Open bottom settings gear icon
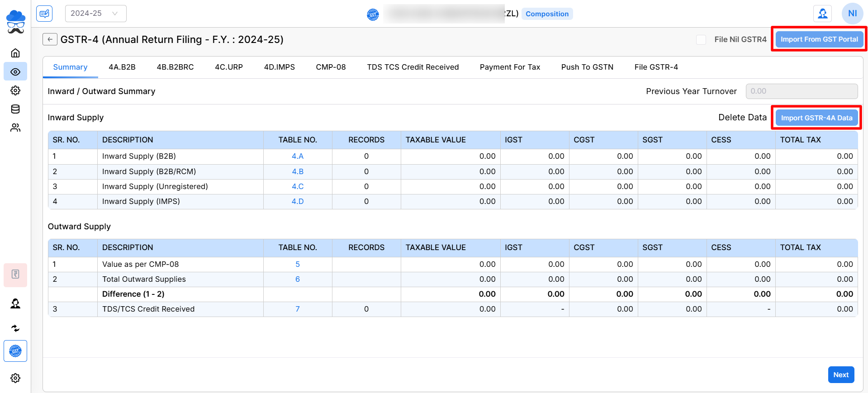 point(15,378)
